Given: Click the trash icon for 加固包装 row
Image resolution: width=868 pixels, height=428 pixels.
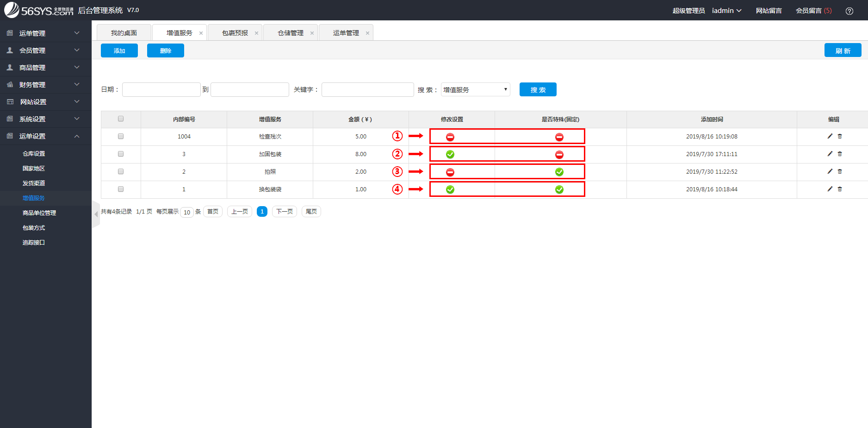Looking at the screenshot, I should (x=840, y=154).
